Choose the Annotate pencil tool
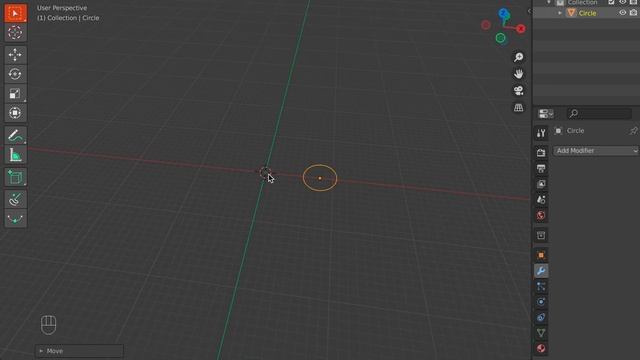 (16, 136)
